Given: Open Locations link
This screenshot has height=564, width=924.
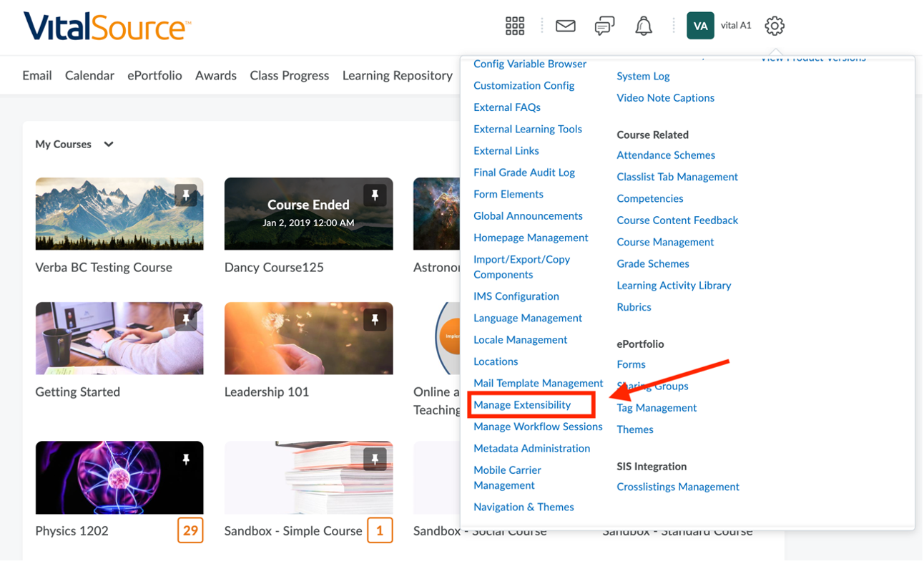Looking at the screenshot, I should click(496, 361).
